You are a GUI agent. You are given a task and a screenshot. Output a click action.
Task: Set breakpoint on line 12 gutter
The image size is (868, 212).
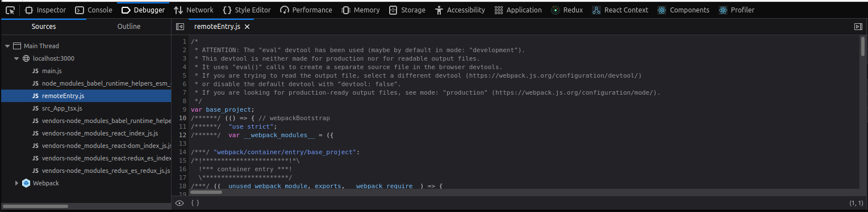[182, 135]
